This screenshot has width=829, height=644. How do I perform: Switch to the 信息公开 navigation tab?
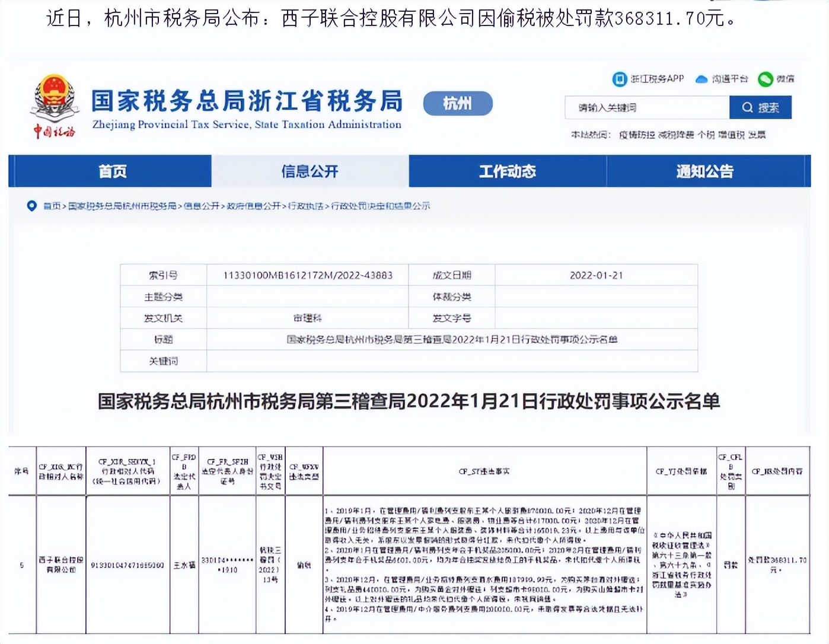tap(310, 171)
